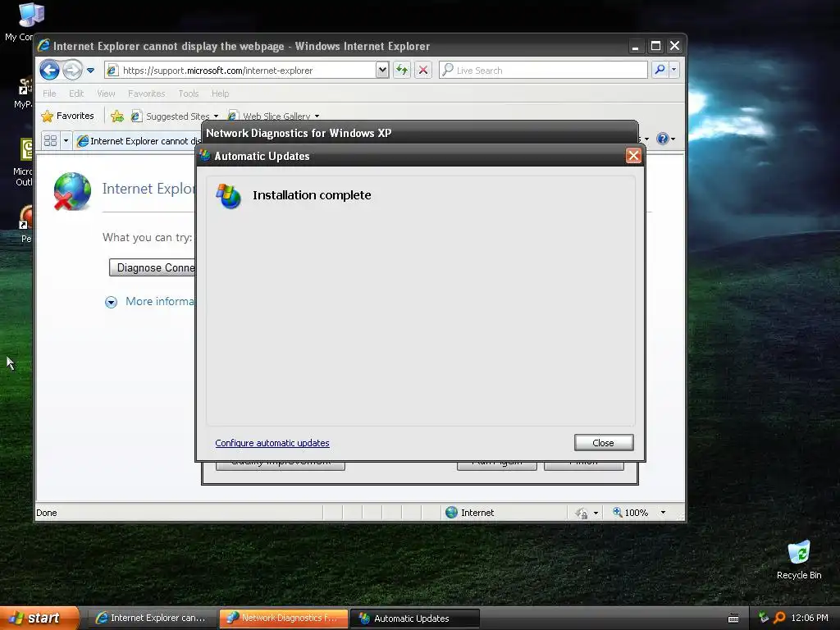Open the Tools menu
The height and width of the screenshot is (630, 840).
tap(189, 94)
